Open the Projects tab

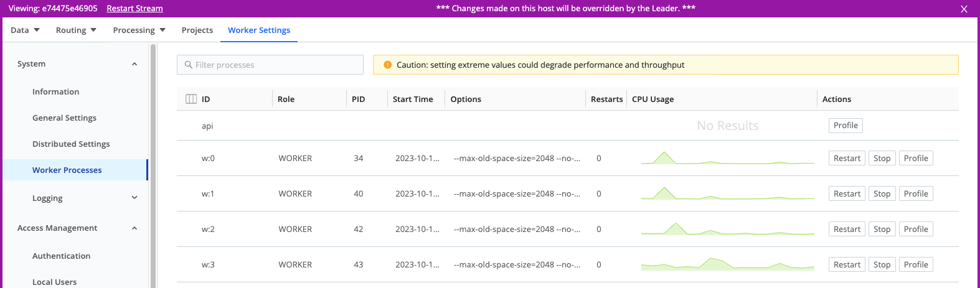(x=197, y=30)
